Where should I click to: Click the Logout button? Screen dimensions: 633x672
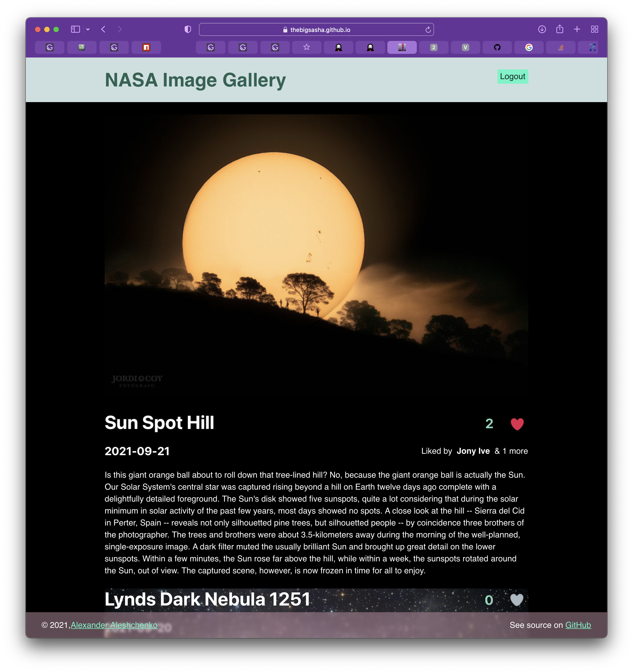512,76
